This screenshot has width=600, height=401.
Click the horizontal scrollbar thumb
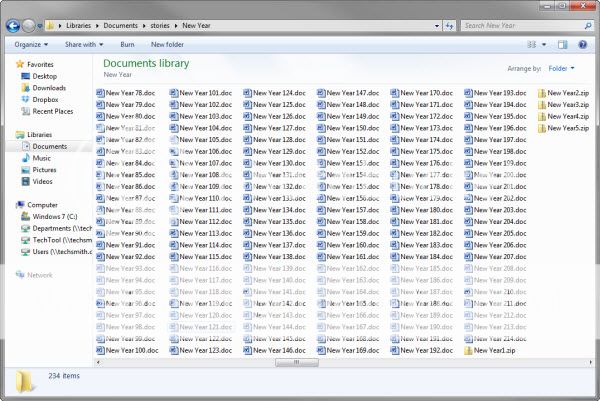click(297, 362)
